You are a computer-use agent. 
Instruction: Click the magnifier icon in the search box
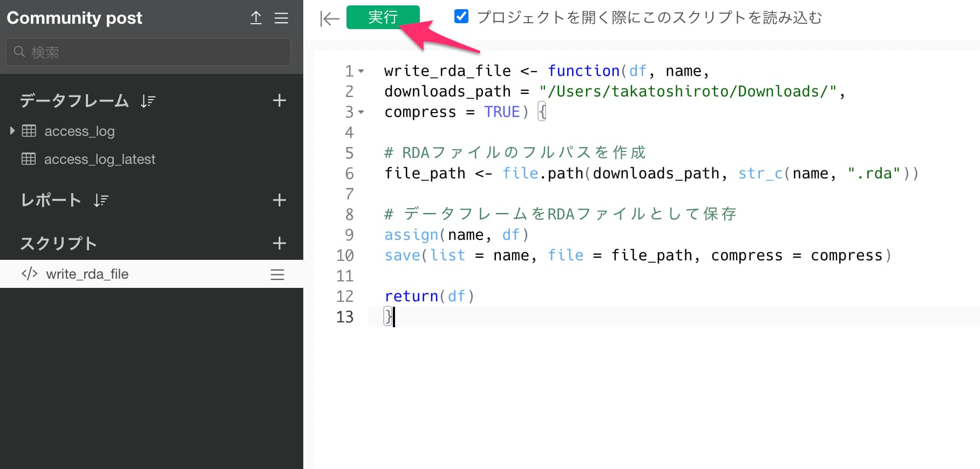coord(19,52)
